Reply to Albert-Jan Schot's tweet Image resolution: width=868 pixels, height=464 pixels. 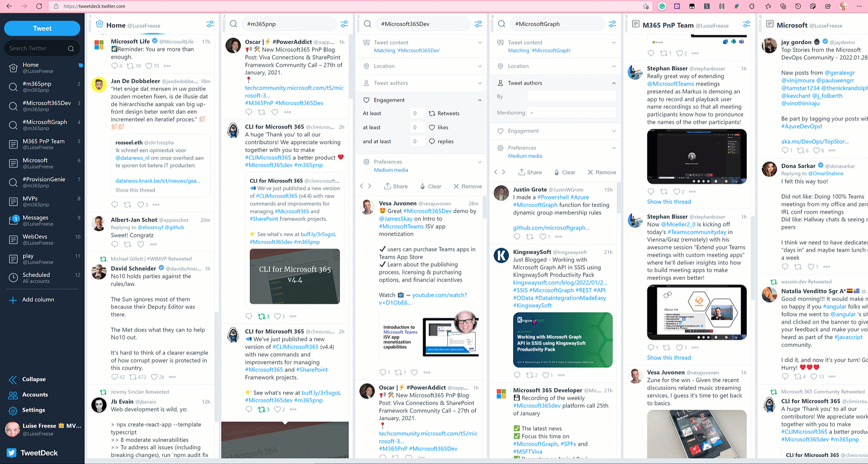coord(115,244)
